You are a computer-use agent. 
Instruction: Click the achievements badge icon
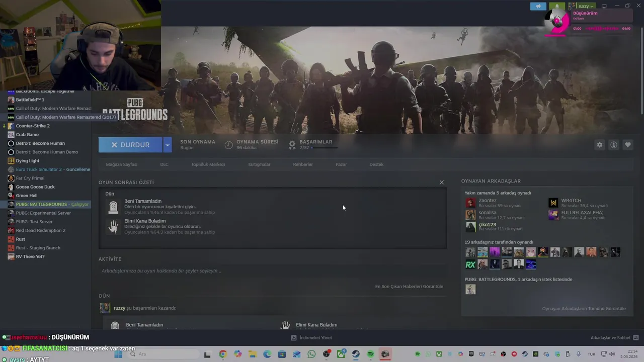(292, 145)
